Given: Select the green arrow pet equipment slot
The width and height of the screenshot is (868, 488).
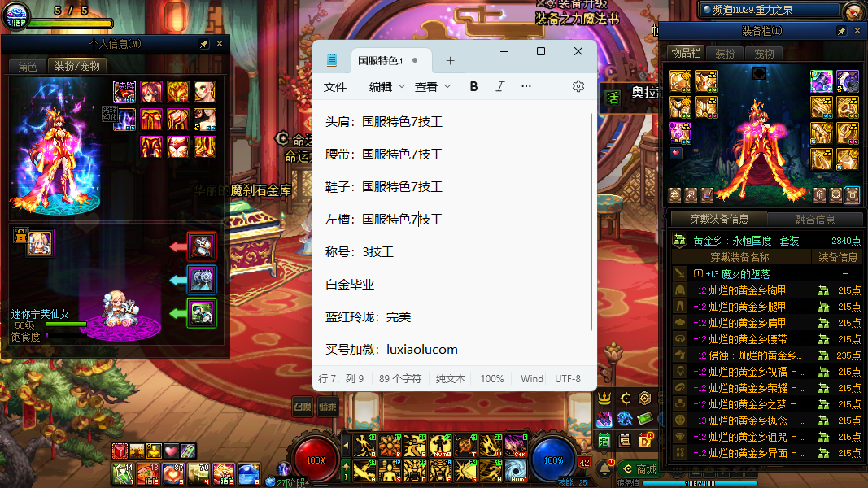Looking at the screenshot, I should pos(202,313).
